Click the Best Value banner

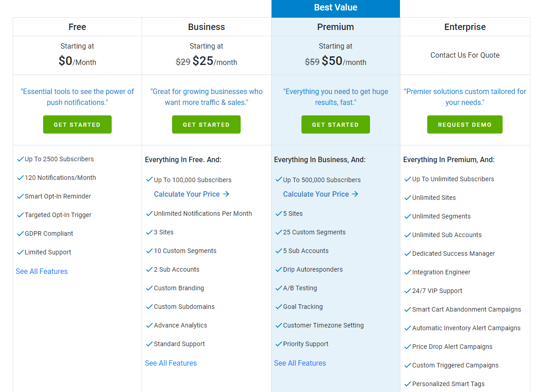(x=336, y=8)
